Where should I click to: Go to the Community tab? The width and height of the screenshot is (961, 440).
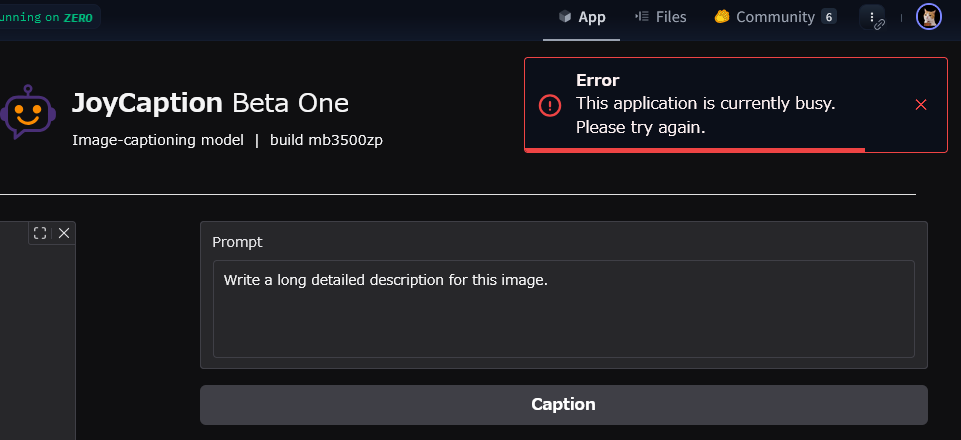pos(775,17)
